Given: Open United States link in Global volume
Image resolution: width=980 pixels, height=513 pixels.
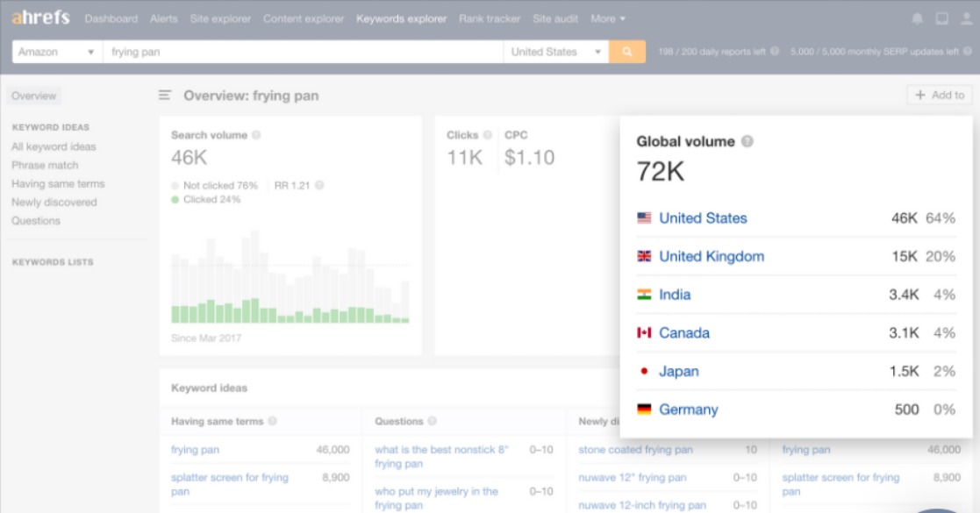Looking at the screenshot, I should point(703,218).
